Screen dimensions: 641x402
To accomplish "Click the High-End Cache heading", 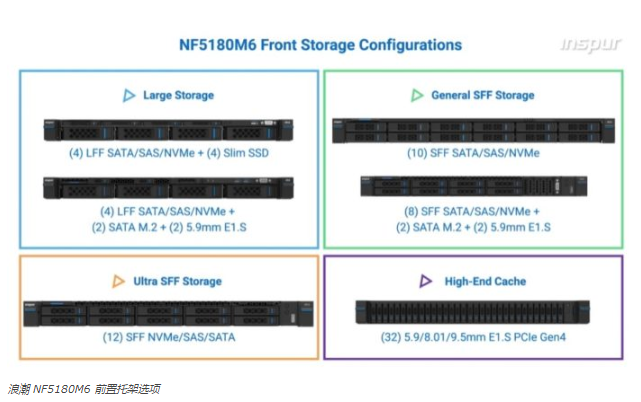I will point(485,281).
